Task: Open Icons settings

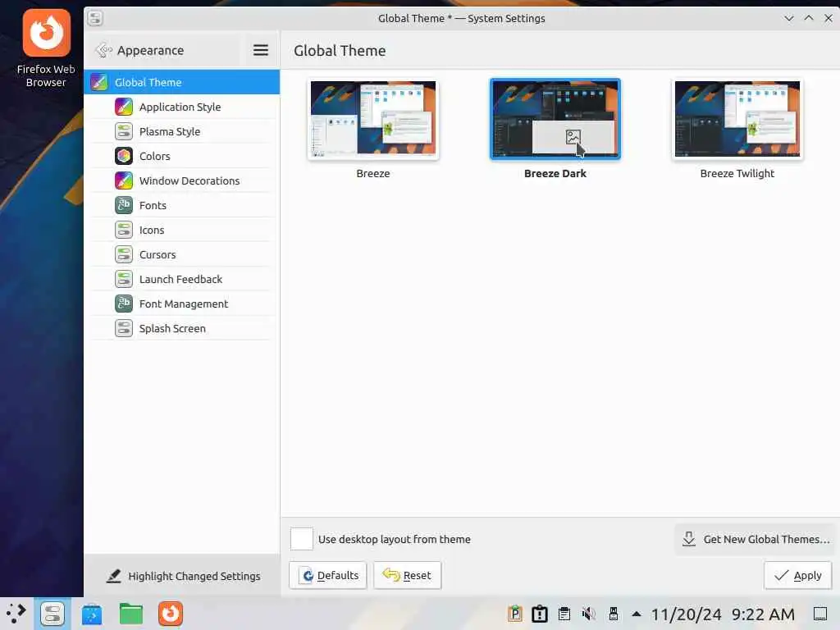Action: coord(181,231)
